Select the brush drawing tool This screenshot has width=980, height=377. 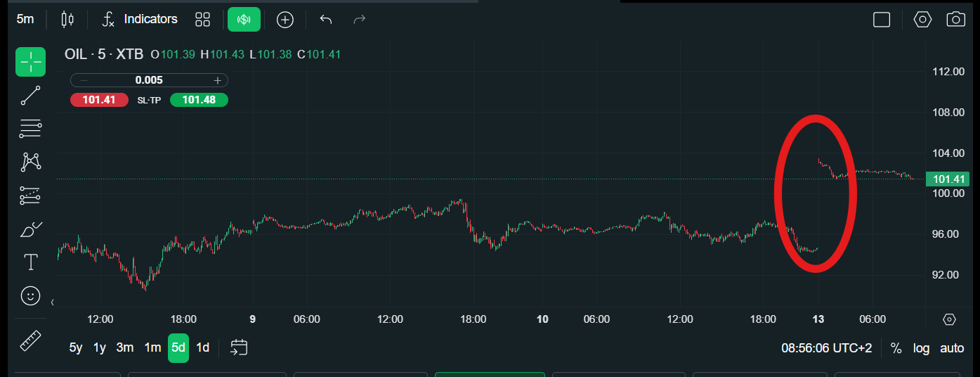(31, 229)
